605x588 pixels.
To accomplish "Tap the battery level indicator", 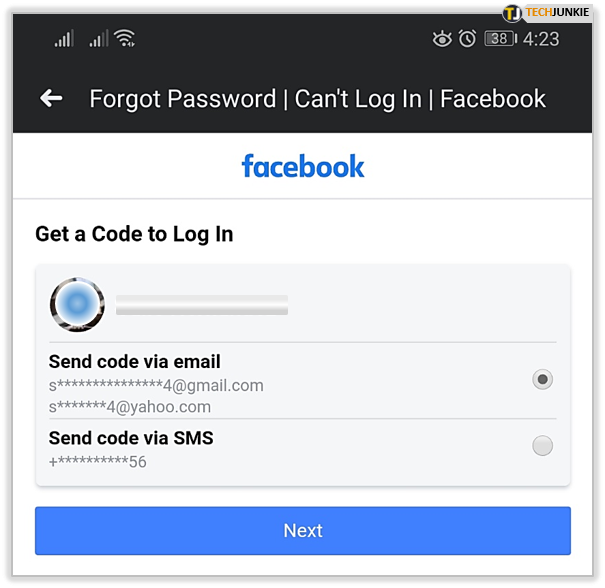I will 500,39.
